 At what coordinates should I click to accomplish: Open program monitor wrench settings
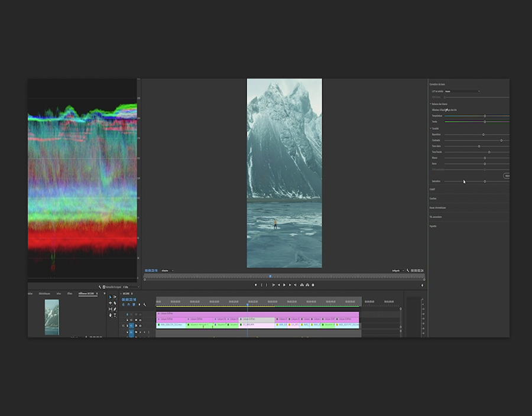pos(408,271)
